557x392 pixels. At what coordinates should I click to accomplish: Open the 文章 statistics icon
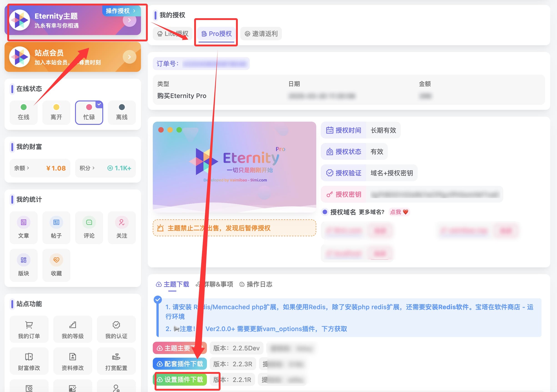24,222
